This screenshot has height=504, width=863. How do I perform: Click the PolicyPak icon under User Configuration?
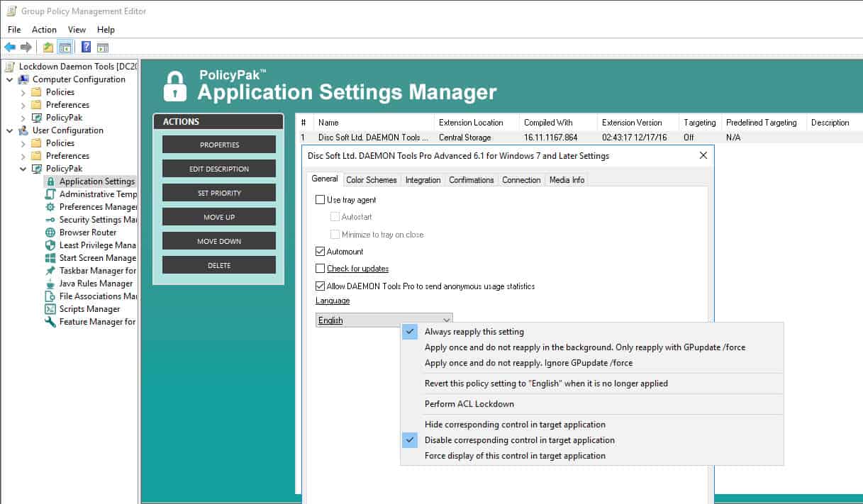point(37,169)
